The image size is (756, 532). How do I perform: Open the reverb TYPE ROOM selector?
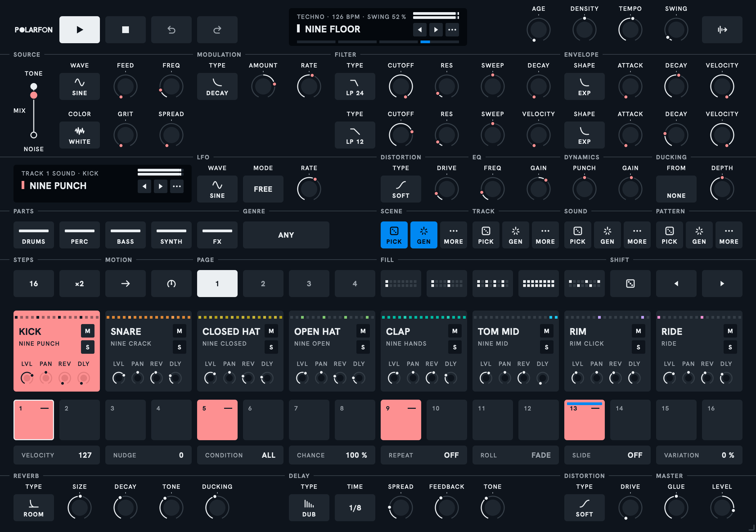pyautogui.click(x=34, y=508)
